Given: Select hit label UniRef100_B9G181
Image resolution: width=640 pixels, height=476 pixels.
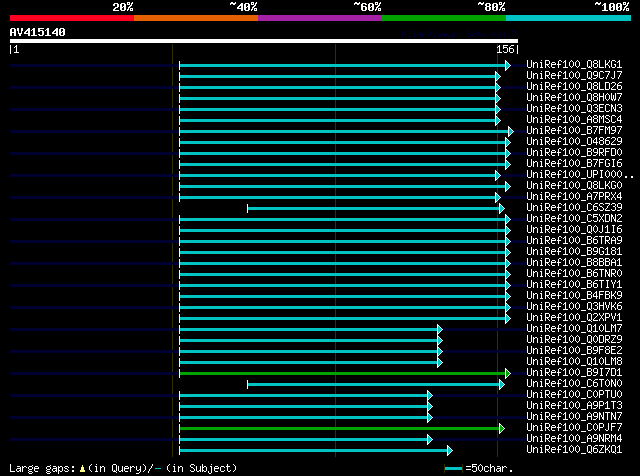Looking at the screenshot, I should (x=574, y=252).
